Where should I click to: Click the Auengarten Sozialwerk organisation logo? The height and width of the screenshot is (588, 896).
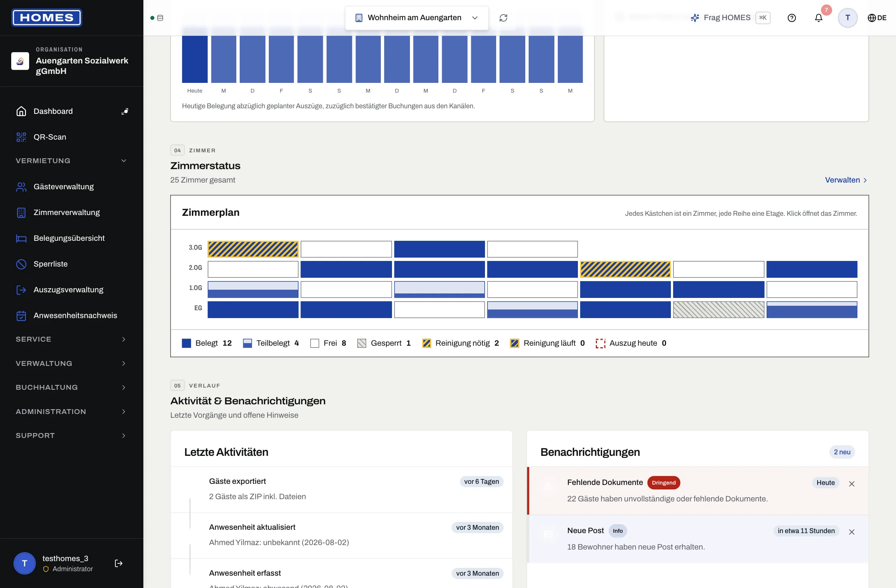(20, 61)
